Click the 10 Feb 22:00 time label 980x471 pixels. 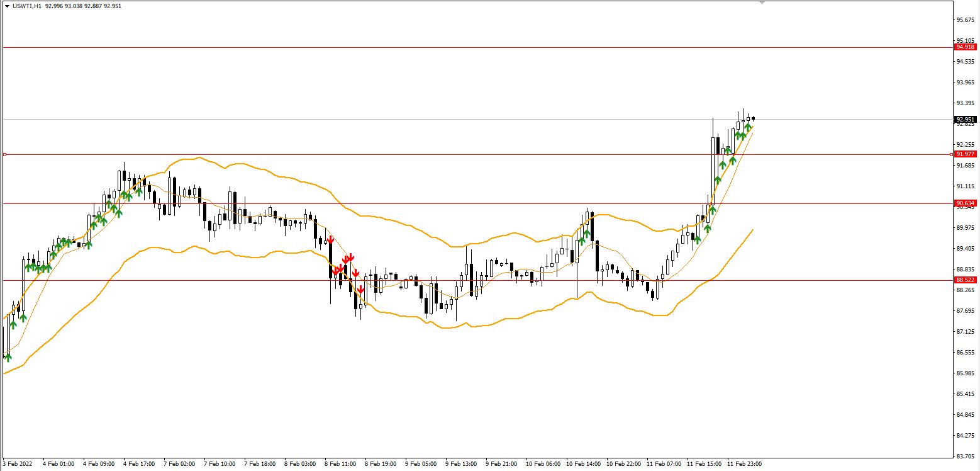[x=623, y=464]
